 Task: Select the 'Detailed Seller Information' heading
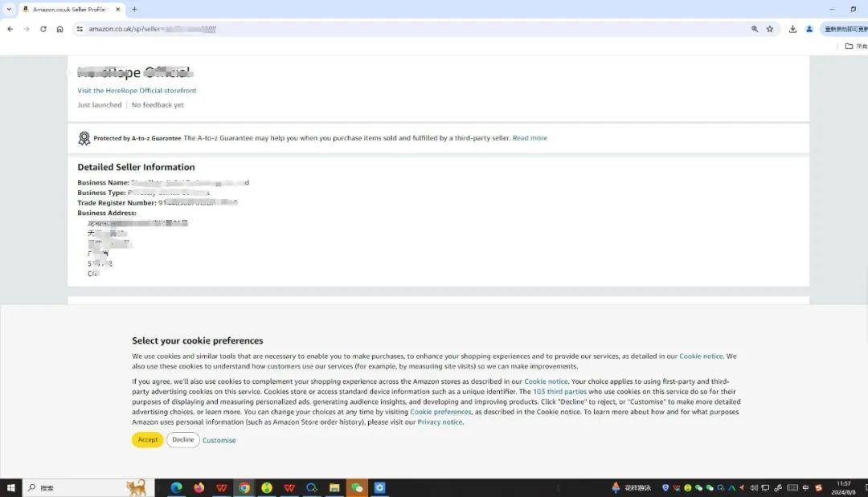(x=136, y=167)
